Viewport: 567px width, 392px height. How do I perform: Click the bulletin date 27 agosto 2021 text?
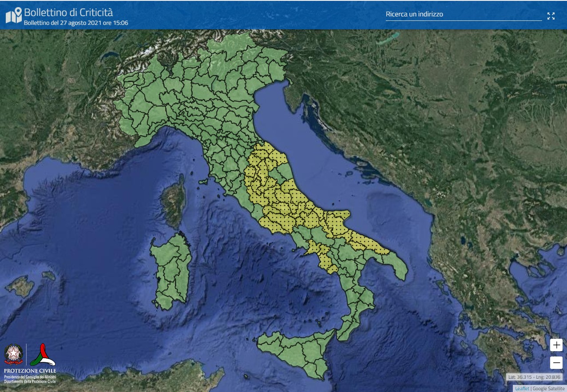tap(76, 22)
